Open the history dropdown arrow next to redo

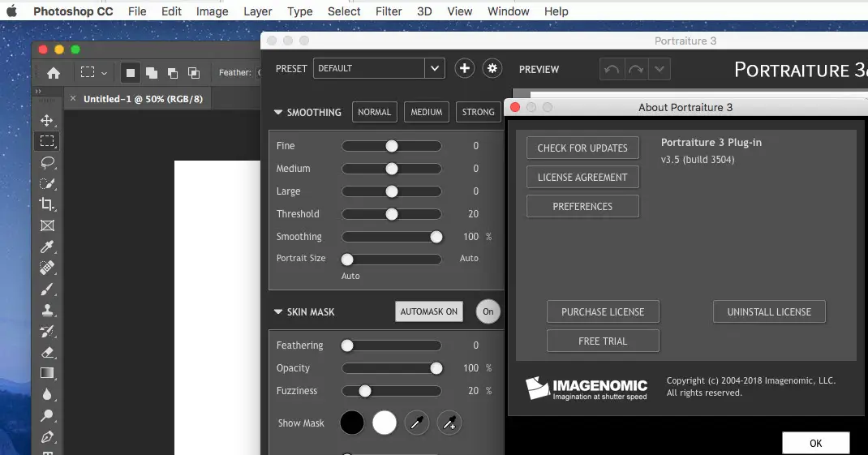(659, 69)
